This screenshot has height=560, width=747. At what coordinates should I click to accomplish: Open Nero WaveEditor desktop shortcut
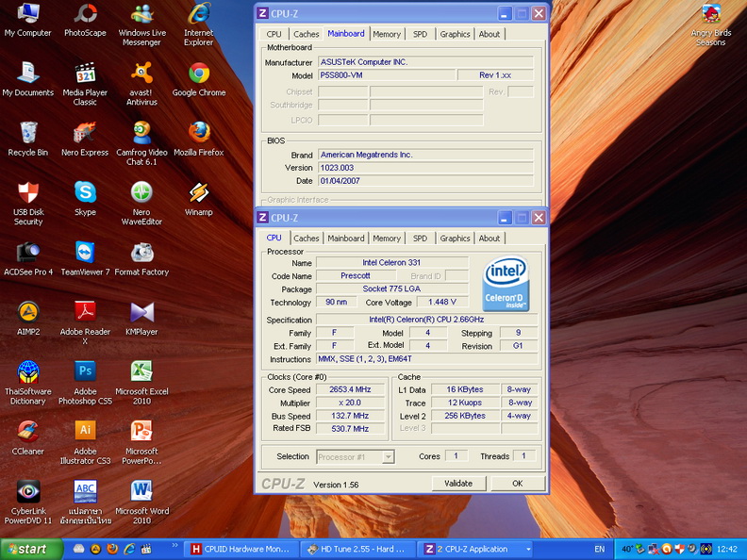(x=141, y=193)
